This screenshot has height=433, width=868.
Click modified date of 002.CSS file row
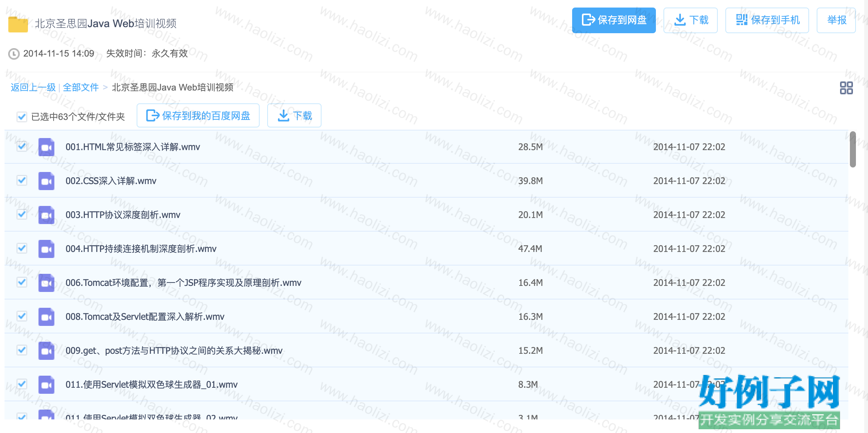(x=689, y=181)
